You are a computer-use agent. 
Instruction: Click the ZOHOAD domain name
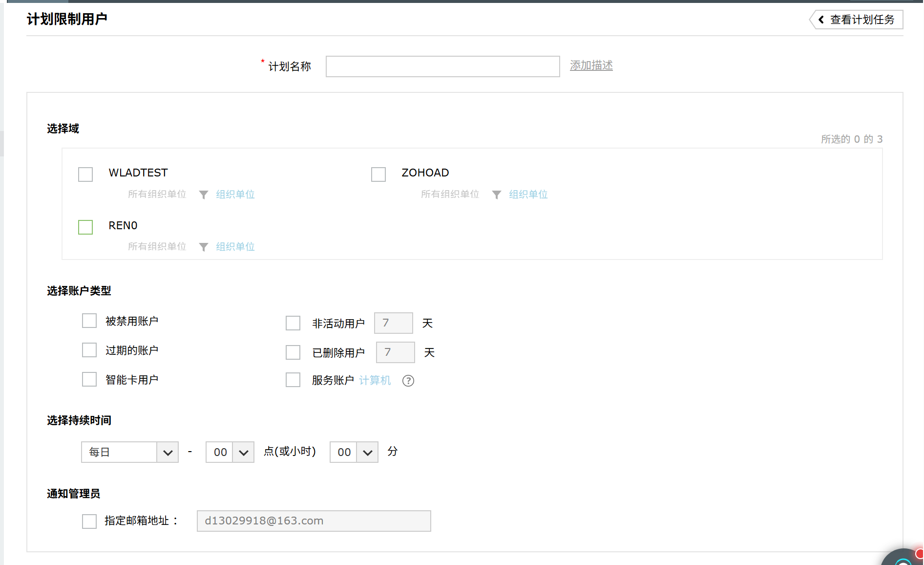coord(425,173)
